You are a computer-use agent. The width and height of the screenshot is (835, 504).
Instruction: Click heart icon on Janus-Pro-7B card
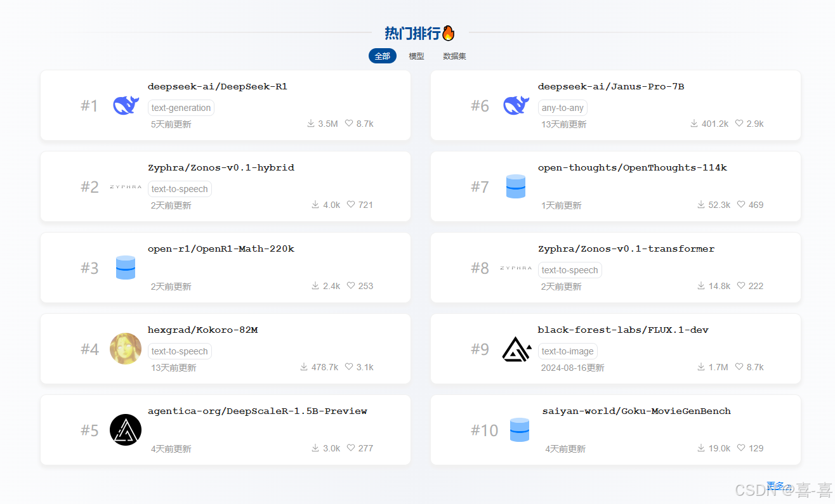click(739, 124)
